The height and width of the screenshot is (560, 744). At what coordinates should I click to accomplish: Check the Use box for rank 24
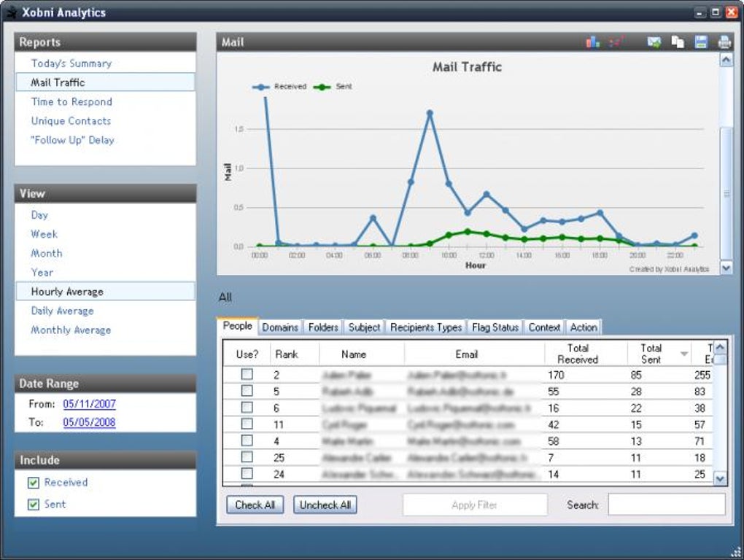click(247, 473)
